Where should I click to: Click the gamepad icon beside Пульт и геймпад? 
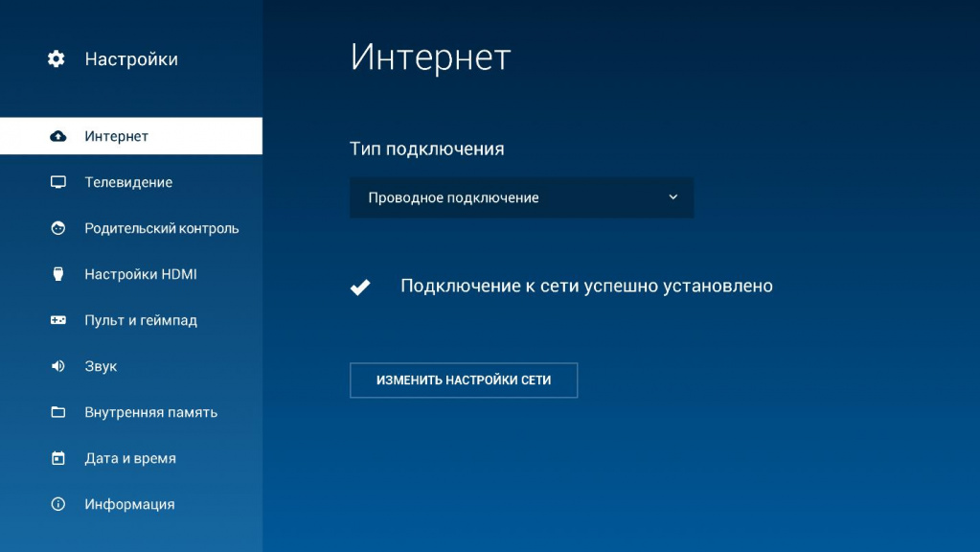click(58, 320)
